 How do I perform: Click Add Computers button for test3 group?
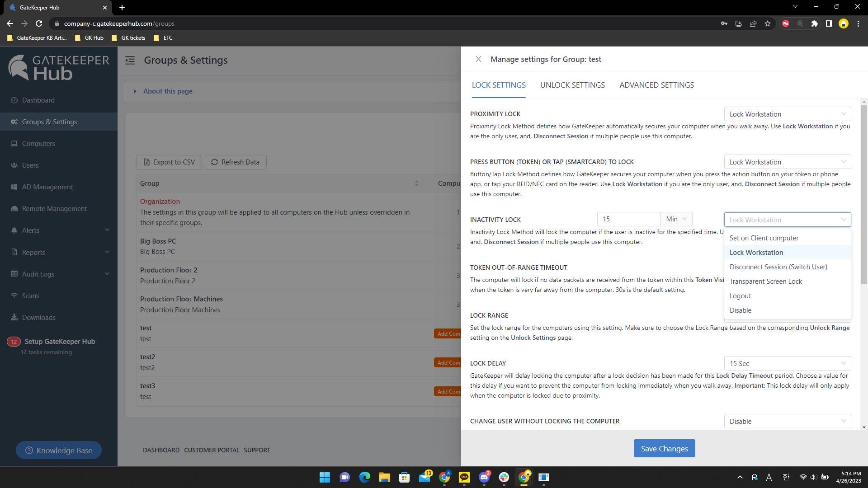click(448, 392)
